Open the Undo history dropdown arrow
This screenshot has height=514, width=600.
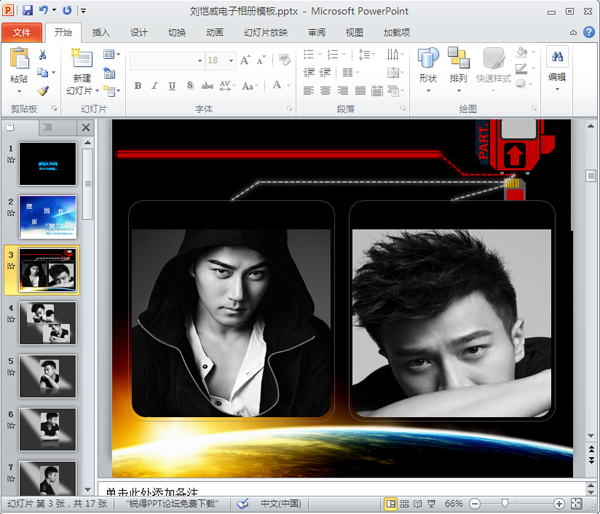click(x=54, y=10)
